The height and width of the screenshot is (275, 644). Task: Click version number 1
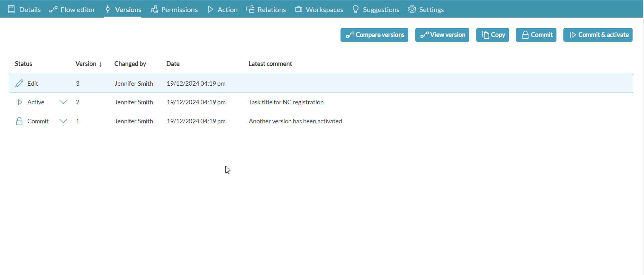coord(78,121)
